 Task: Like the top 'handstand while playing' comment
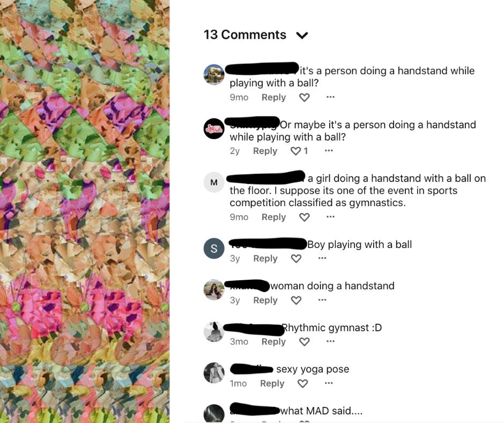305,97
